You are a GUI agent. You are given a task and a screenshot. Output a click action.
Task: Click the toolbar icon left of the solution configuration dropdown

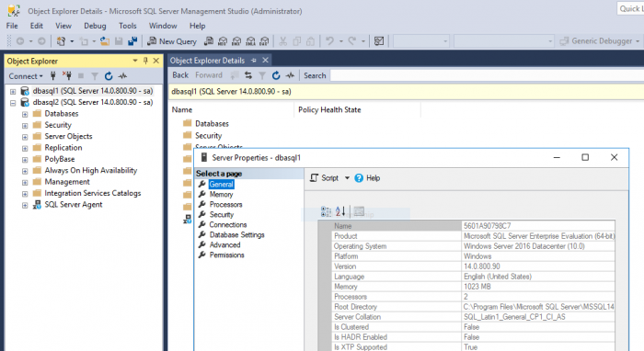pyautogui.click(x=379, y=41)
